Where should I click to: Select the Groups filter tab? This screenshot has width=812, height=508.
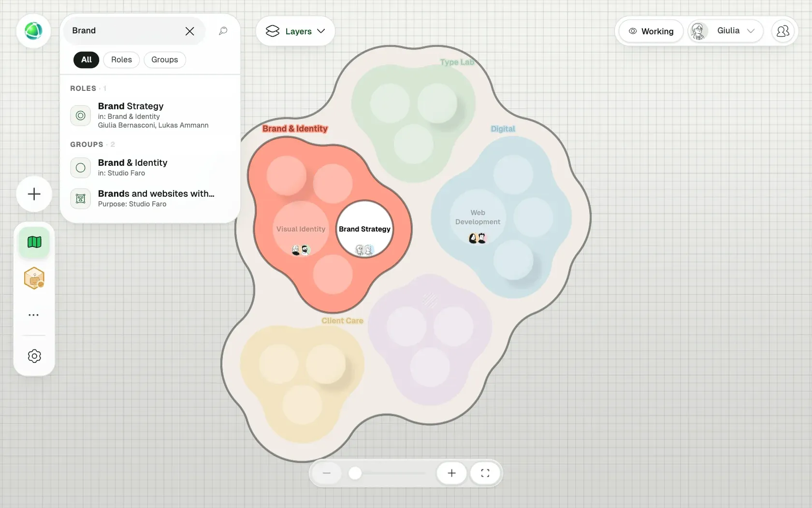(164, 59)
